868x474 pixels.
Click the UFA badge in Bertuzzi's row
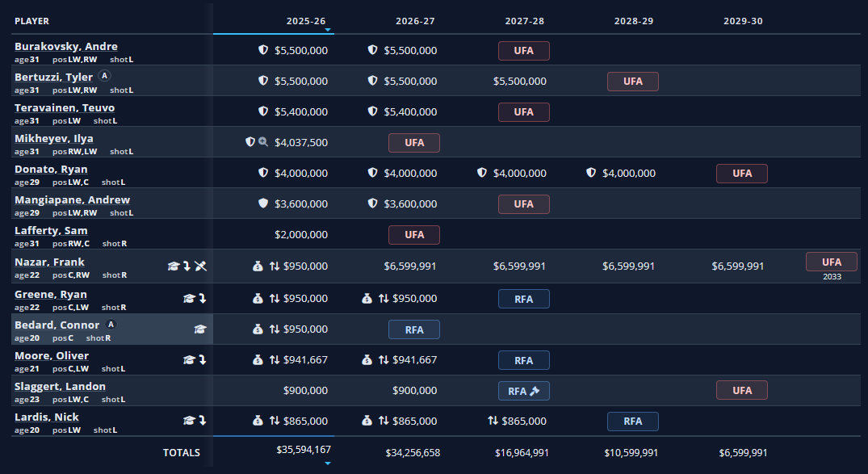[x=633, y=82]
